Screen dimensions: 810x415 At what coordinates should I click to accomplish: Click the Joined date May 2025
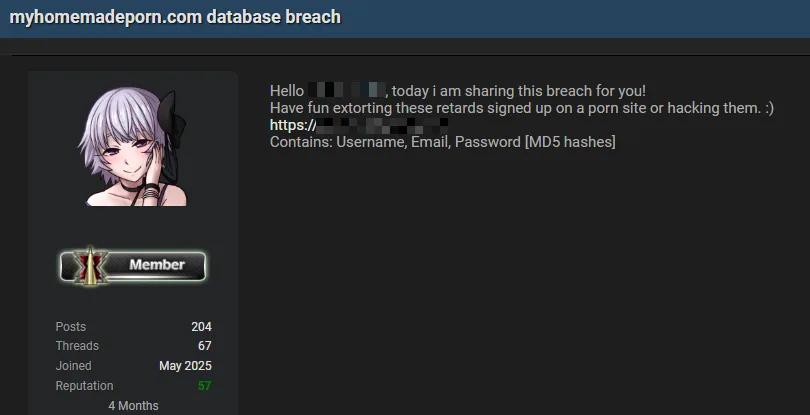pos(185,366)
